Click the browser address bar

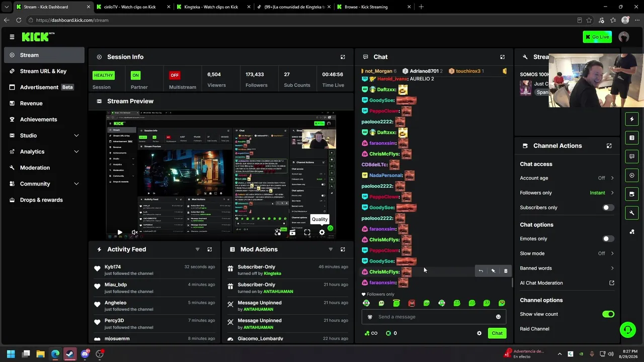pyautogui.click(x=302, y=20)
